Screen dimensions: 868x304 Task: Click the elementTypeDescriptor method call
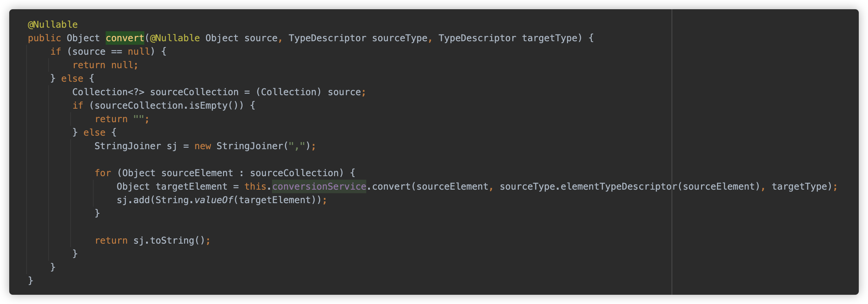619,186
